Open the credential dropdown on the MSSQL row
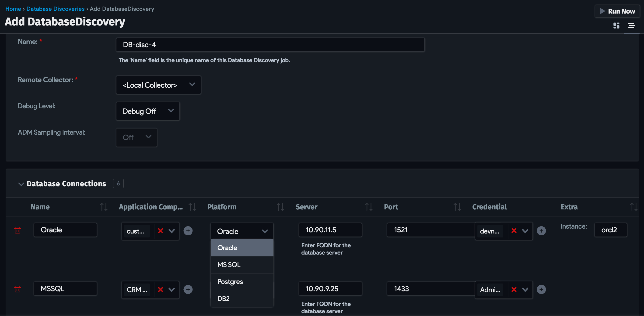Screen dimensions: 644x316 [x=525, y=289]
